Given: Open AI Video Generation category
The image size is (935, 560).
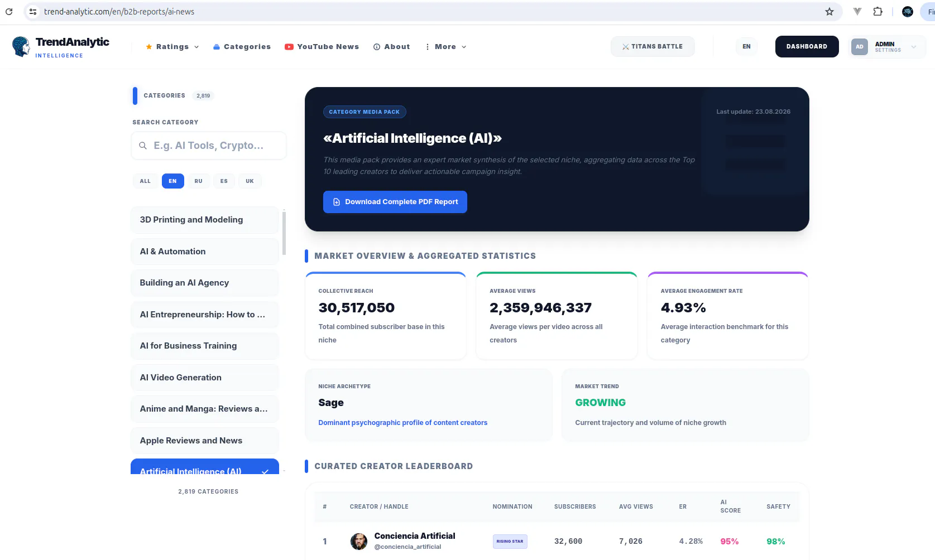Looking at the screenshot, I should coord(204,378).
